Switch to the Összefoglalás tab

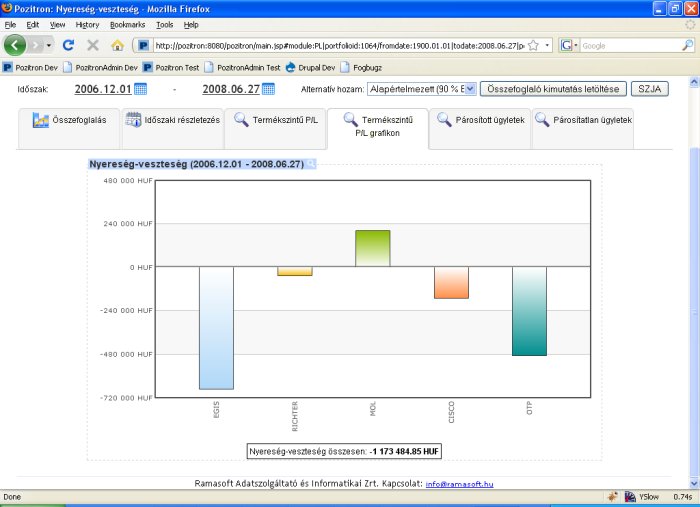pos(69,120)
